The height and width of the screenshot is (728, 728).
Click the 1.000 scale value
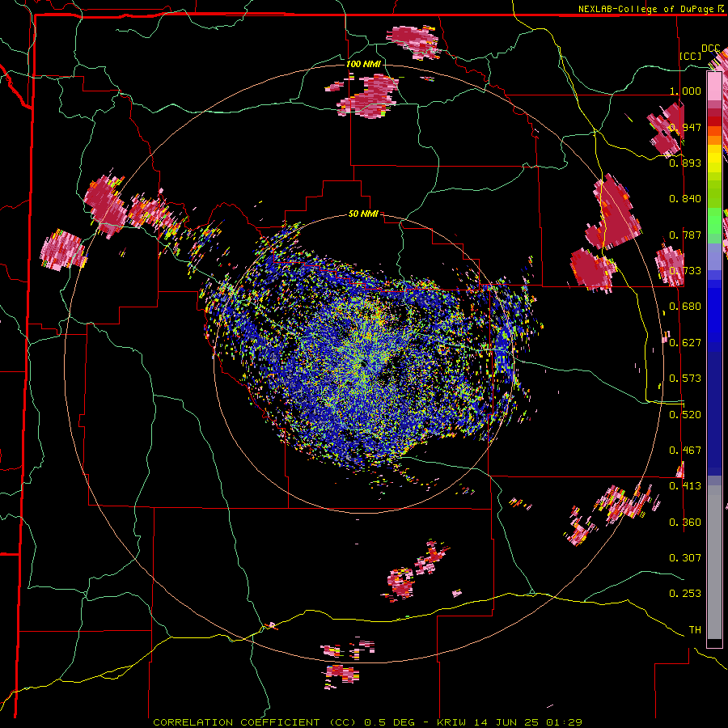click(x=685, y=91)
